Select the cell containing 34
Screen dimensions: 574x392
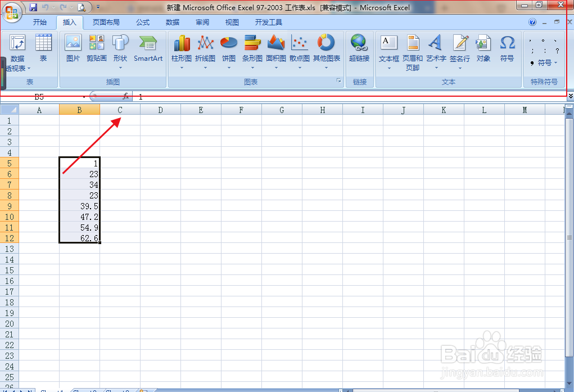79,184
